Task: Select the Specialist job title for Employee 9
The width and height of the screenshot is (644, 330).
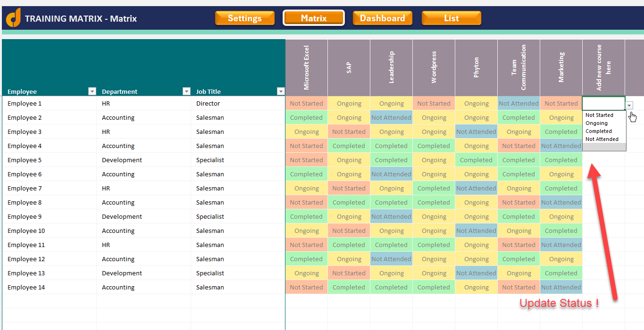Action: (238, 216)
